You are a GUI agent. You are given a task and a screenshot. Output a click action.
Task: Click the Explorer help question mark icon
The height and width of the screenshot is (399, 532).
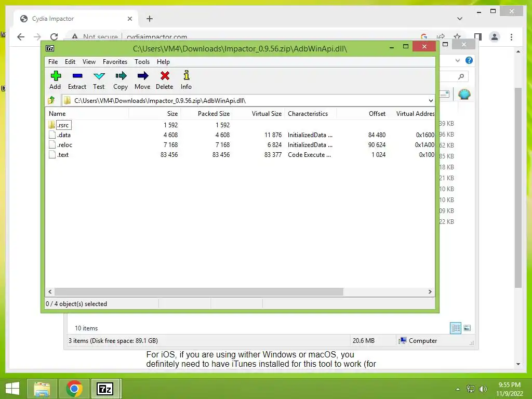pos(469,60)
